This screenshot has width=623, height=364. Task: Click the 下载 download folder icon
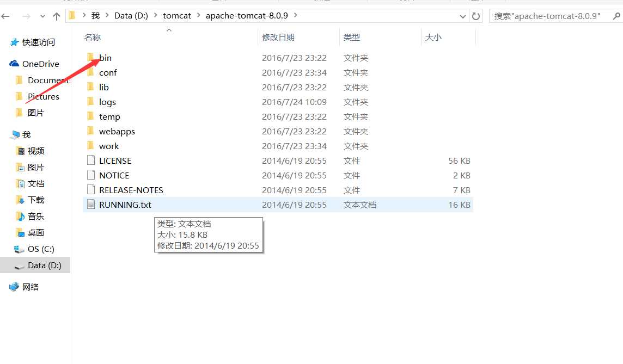[20, 200]
